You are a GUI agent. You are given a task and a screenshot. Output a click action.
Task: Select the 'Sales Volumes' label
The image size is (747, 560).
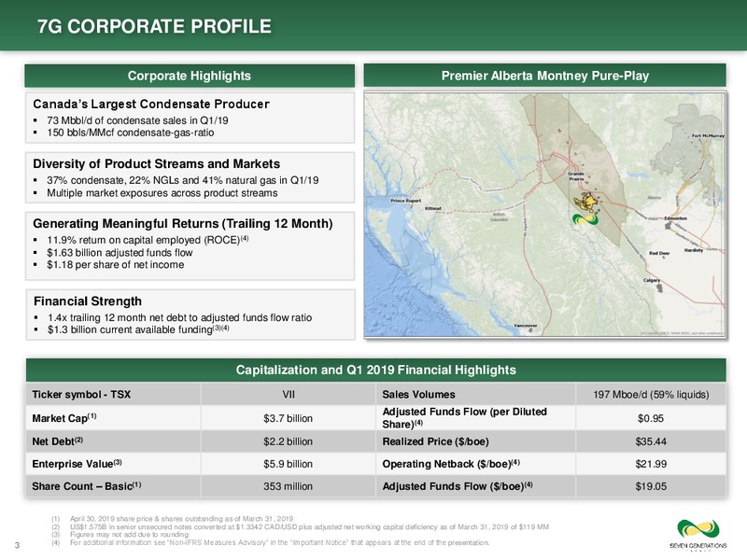[x=418, y=394]
